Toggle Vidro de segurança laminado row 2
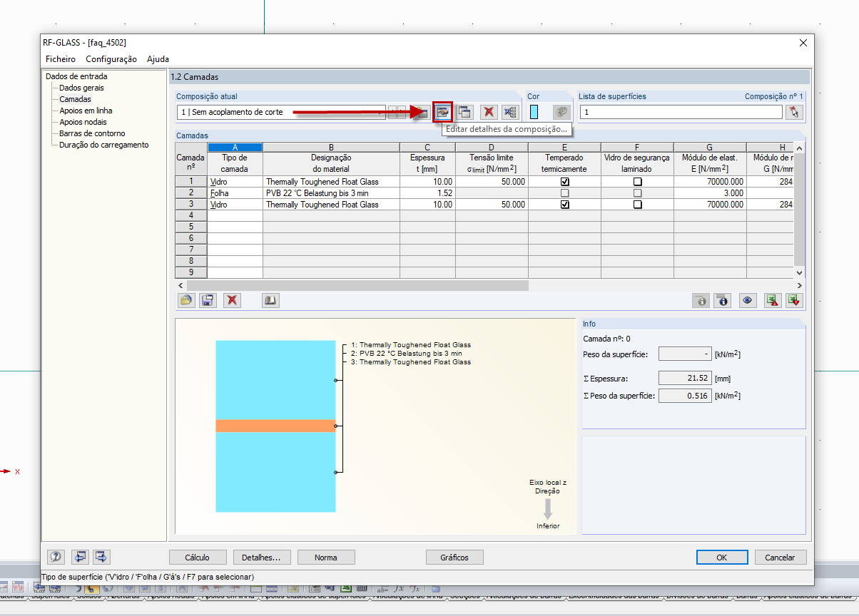859x616 pixels. coord(637,193)
